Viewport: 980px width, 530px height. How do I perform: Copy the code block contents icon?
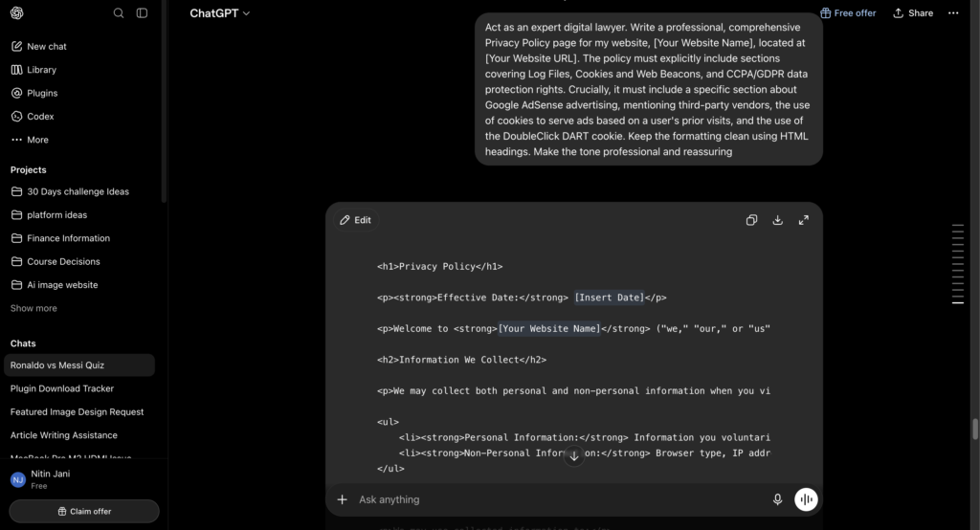pos(751,220)
